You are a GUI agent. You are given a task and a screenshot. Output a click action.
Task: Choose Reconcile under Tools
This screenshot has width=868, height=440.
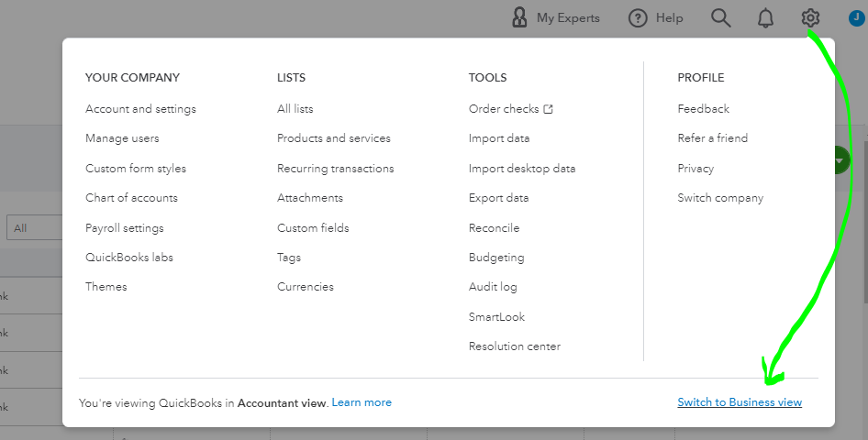click(494, 228)
